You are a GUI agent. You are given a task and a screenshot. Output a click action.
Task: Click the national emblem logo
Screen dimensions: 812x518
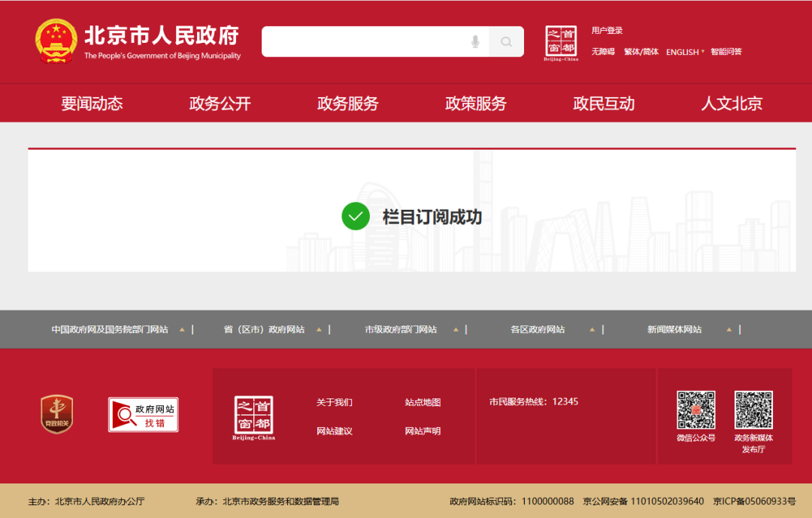[x=56, y=41]
